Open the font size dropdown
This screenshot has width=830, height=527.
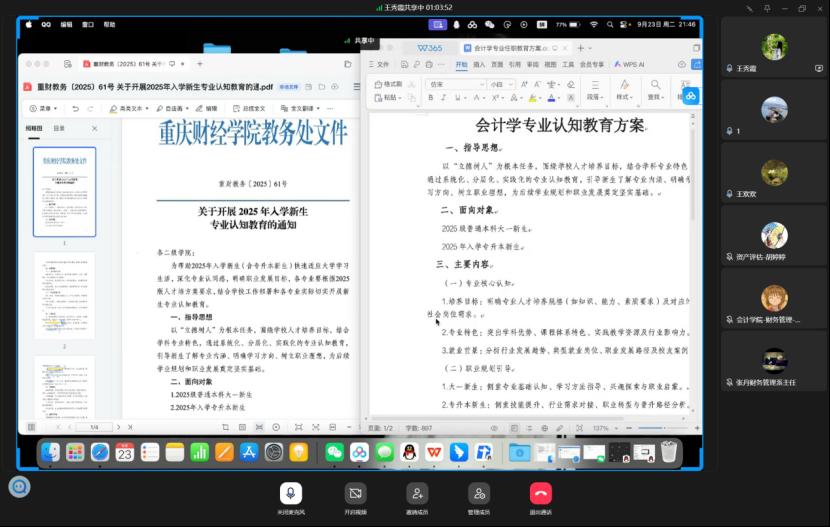tap(513, 85)
